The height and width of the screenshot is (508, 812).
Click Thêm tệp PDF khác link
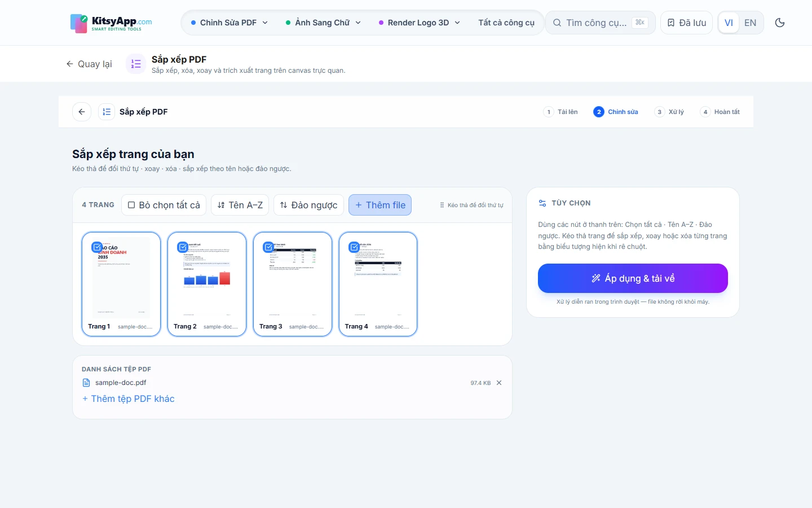[x=129, y=398]
